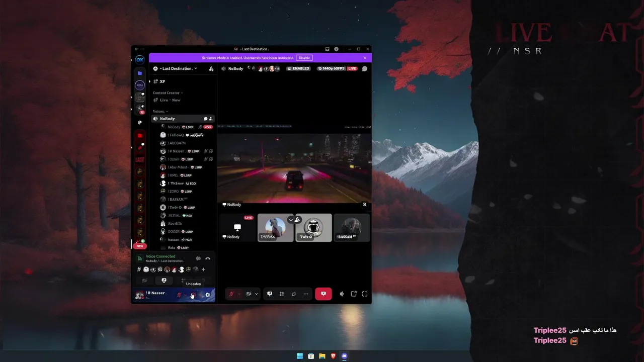Open connection details via green signal icon
Screen dimensions: 644x362
(140, 258)
